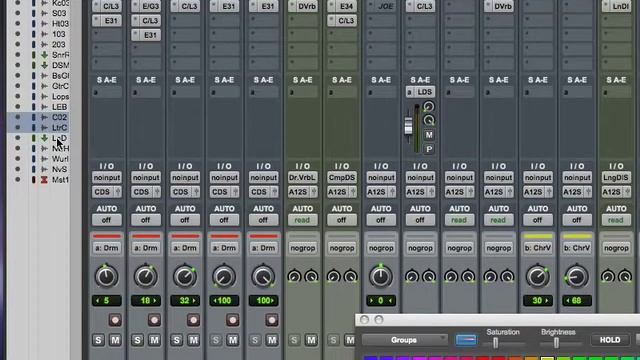Click the pan knob above pan value 0
The image size is (640, 360).
(x=381, y=277)
